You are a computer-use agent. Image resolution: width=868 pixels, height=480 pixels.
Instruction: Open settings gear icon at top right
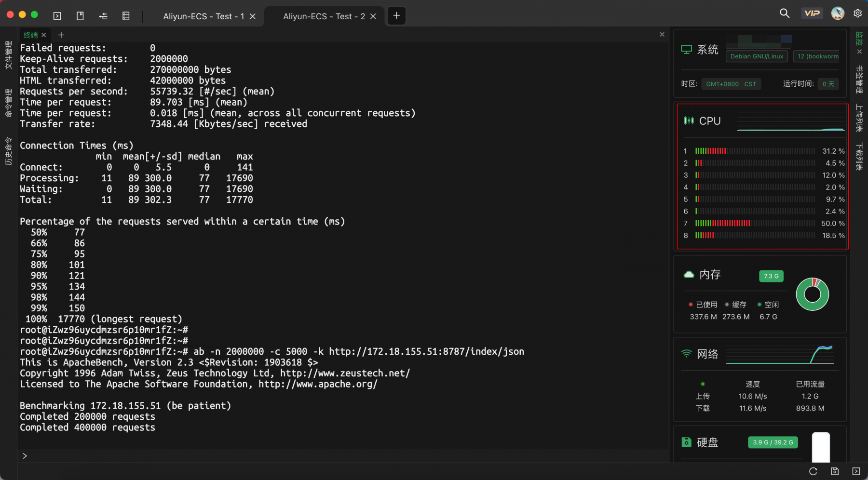tap(857, 13)
